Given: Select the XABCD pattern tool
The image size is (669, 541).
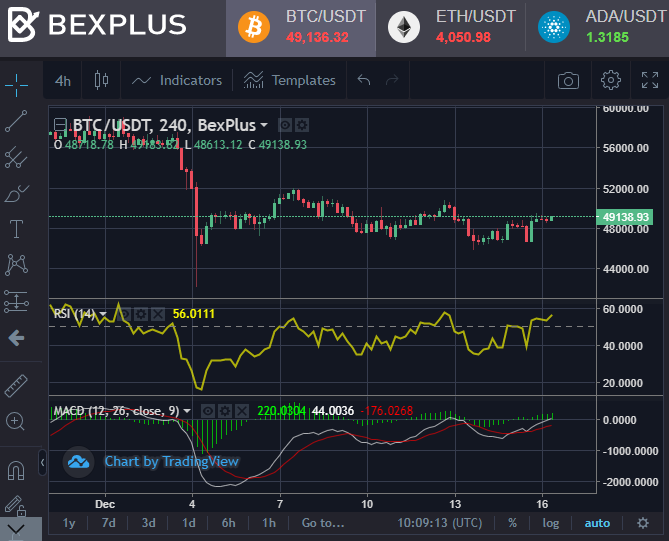Looking at the screenshot, I should click(16, 265).
